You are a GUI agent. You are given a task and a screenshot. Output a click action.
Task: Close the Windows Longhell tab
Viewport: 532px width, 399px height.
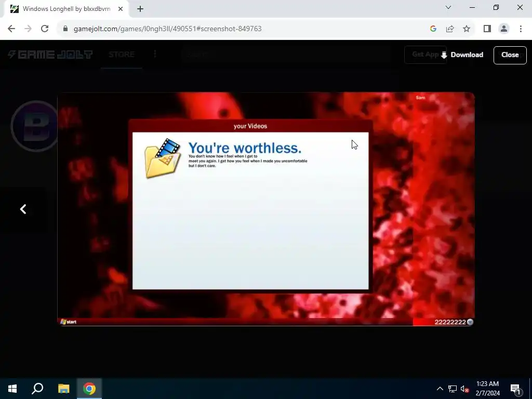coord(121,9)
